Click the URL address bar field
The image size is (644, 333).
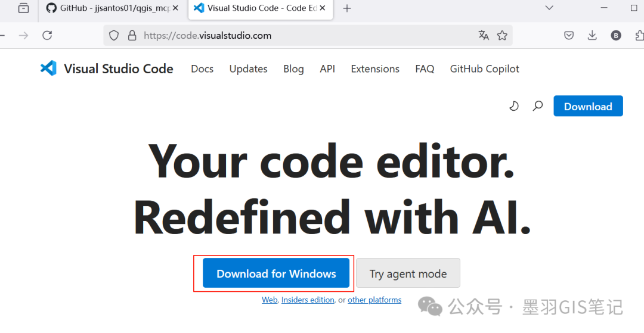pos(298,35)
